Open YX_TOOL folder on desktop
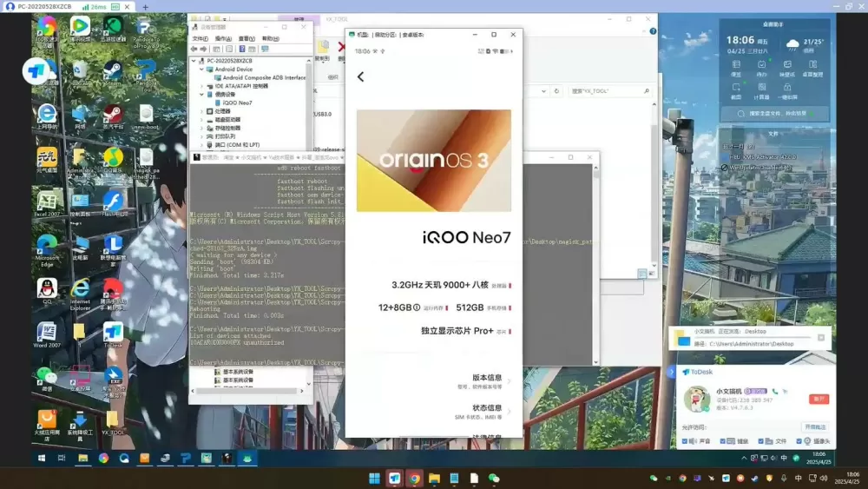868x489 pixels. (113, 423)
